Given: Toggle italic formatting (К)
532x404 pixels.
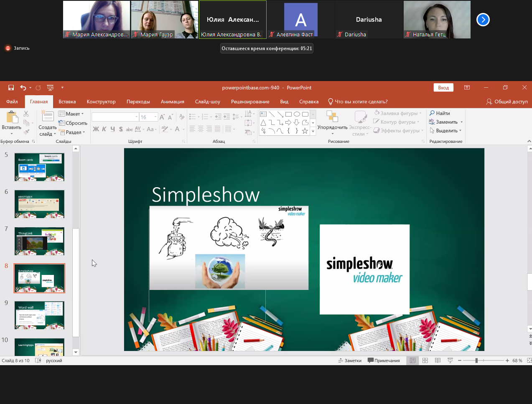Looking at the screenshot, I should click(104, 129).
